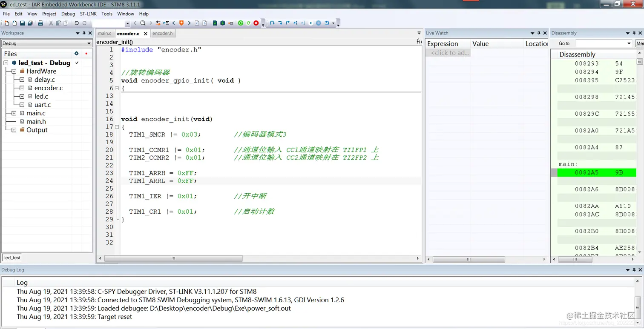Cut the selection using the scissors icon
This screenshot has height=329, width=644.
[51, 23]
